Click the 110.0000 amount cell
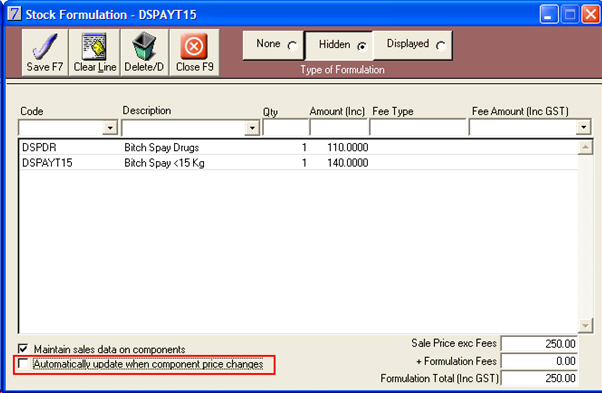Viewport: 602px width, 393px height. click(347, 147)
